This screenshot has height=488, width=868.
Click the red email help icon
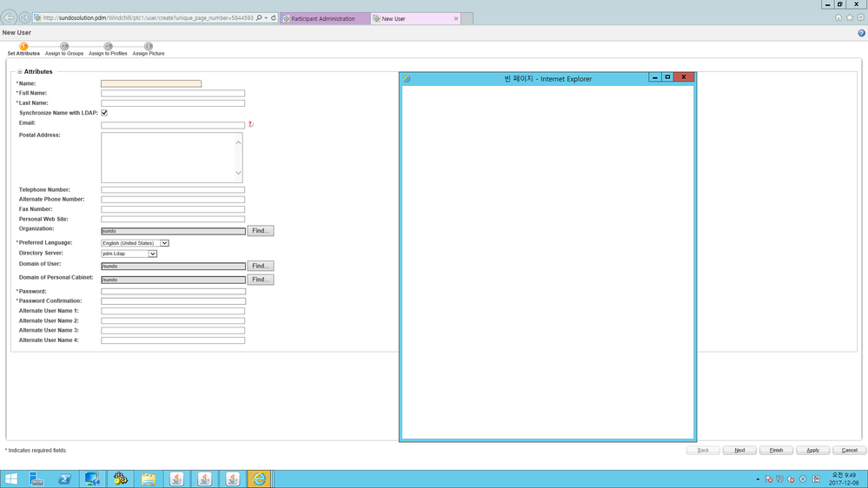pos(250,124)
